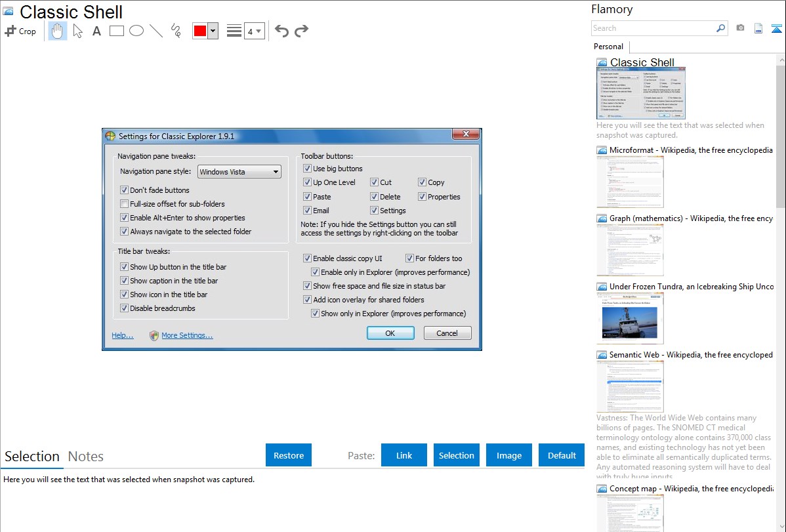Click the camera capture icon
Screen dimensions: 786x532
pos(740,28)
